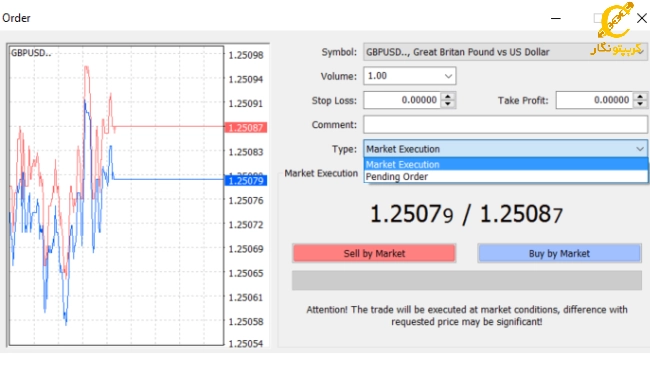The width and height of the screenshot is (650, 365).
Task: Click the red 1.25087 ask price marker
Action: point(245,128)
